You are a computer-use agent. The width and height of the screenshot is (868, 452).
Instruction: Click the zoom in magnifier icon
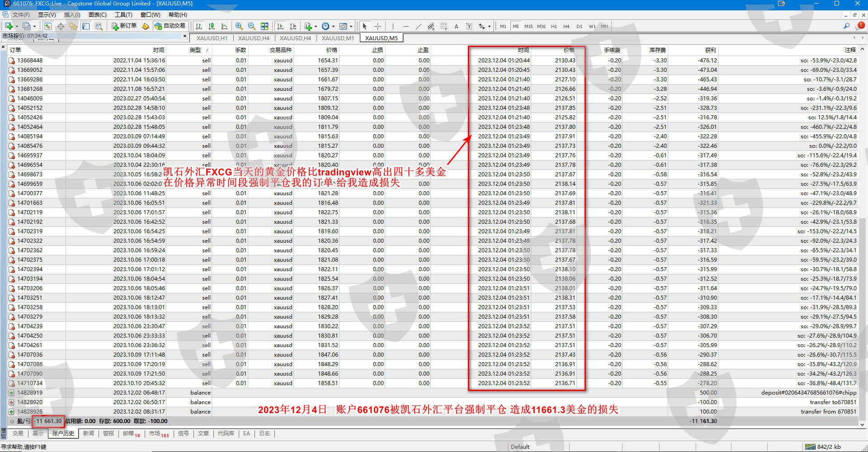pos(239,26)
